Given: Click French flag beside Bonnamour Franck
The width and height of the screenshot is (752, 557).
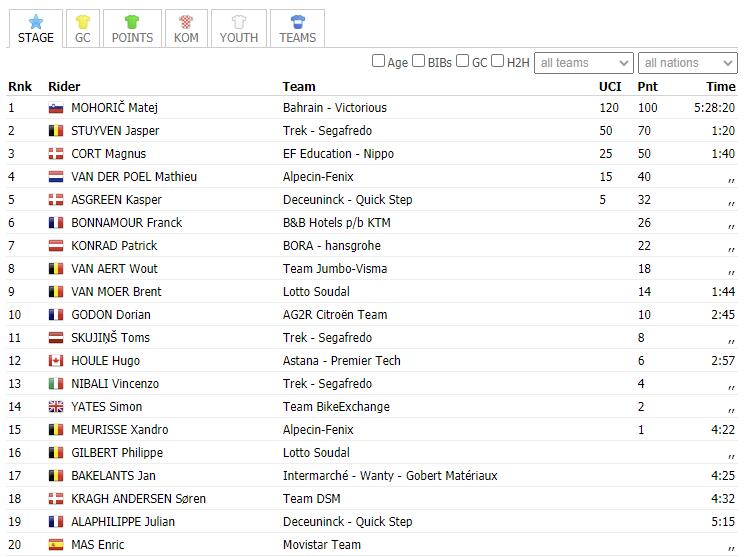Looking at the screenshot, I should (56, 223).
